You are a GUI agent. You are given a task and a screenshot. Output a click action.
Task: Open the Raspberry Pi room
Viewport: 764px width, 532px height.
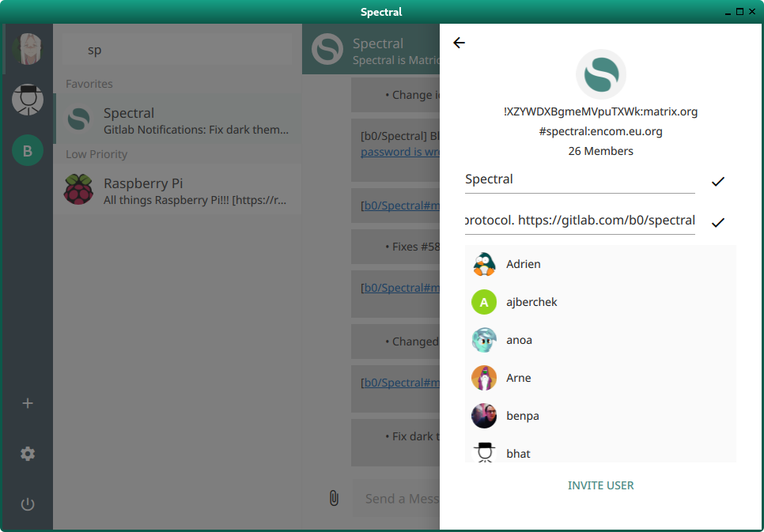(x=178, y=191)
